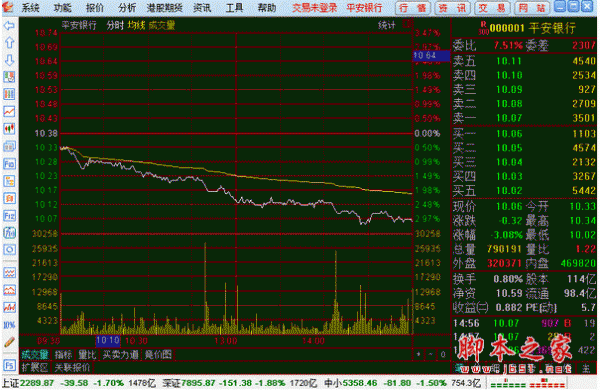Click the F10 company info icon
The height and width of the screenshot is (390, 600).
tap(9, 164)
